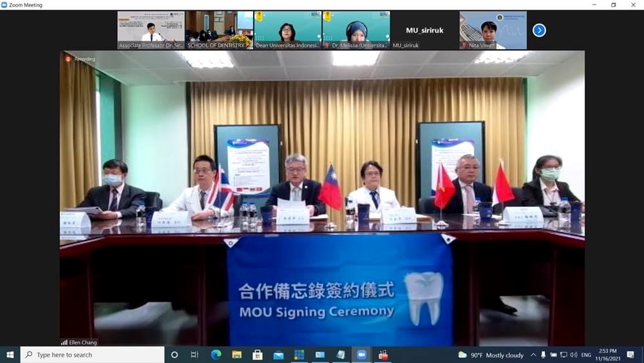644x363 pixels.
Task: Expand hidden system tray icons
Action: (x=533, y=355)
